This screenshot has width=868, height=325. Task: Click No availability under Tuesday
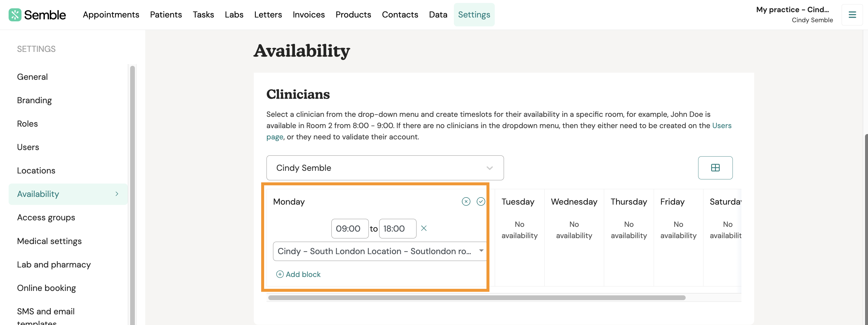point(519,230)
